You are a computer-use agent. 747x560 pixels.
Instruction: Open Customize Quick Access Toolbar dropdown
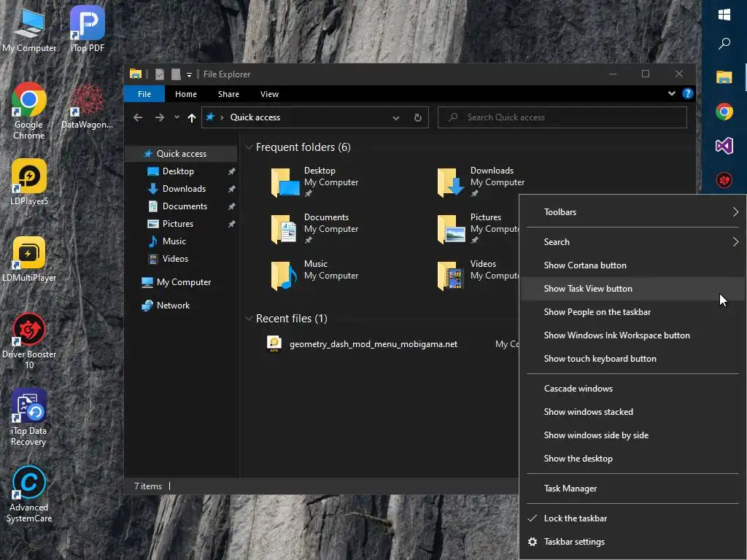(189, 75)
